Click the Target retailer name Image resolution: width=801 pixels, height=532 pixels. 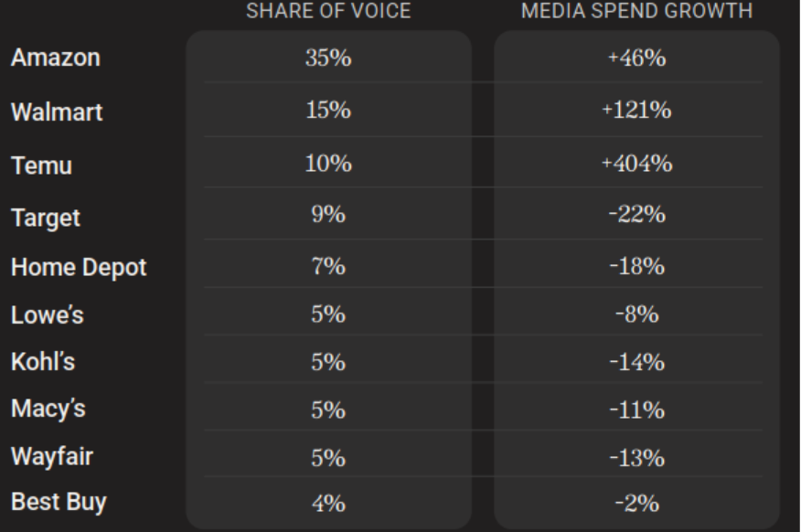click(x=46, y=218)
